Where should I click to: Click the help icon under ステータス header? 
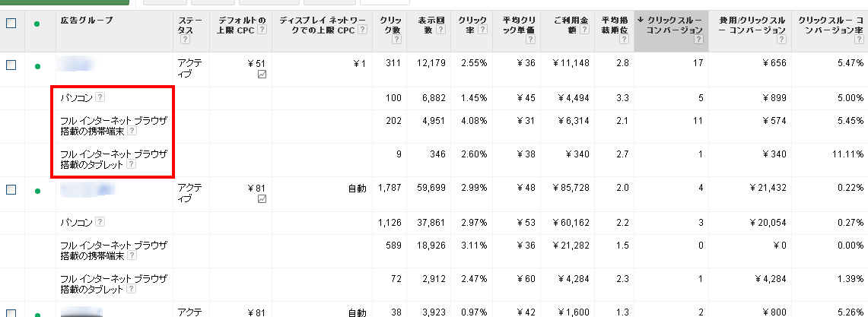click(x=184, y=40)
